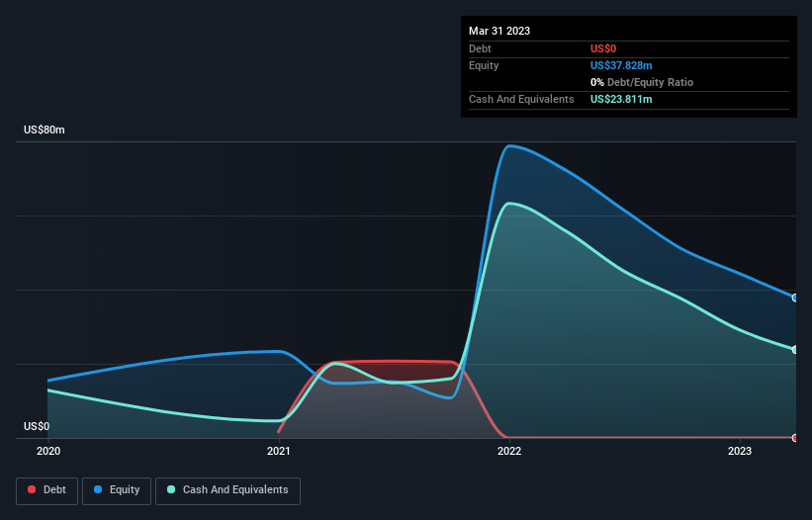Click the Cash And Equivalents tooltip label

[x=521, y=99]
